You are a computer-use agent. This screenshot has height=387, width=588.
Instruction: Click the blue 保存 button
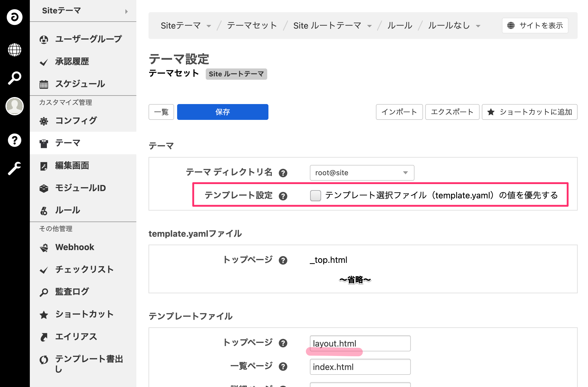point(222,112)
